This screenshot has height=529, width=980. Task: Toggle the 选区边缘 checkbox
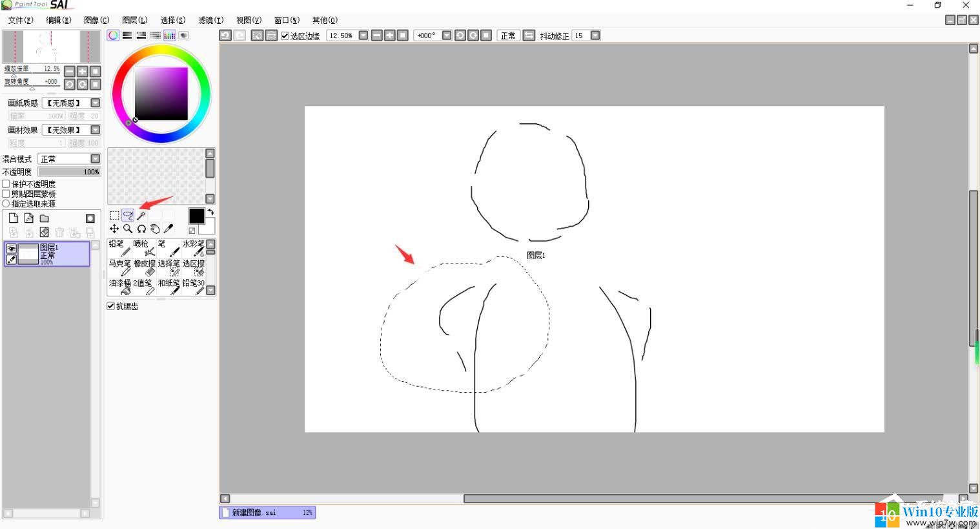[x=285, y=36]
